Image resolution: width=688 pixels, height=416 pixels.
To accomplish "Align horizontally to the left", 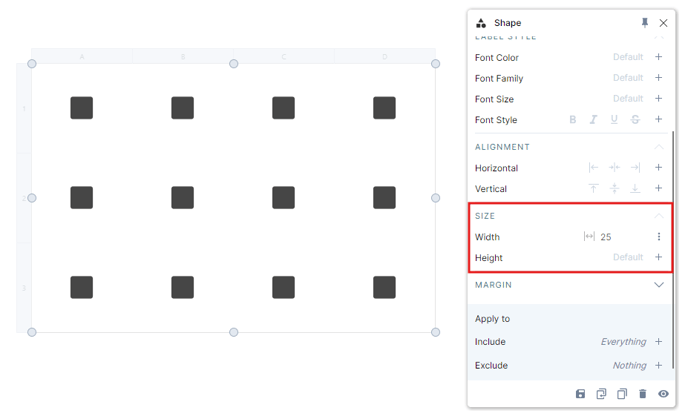I will 593,168.
